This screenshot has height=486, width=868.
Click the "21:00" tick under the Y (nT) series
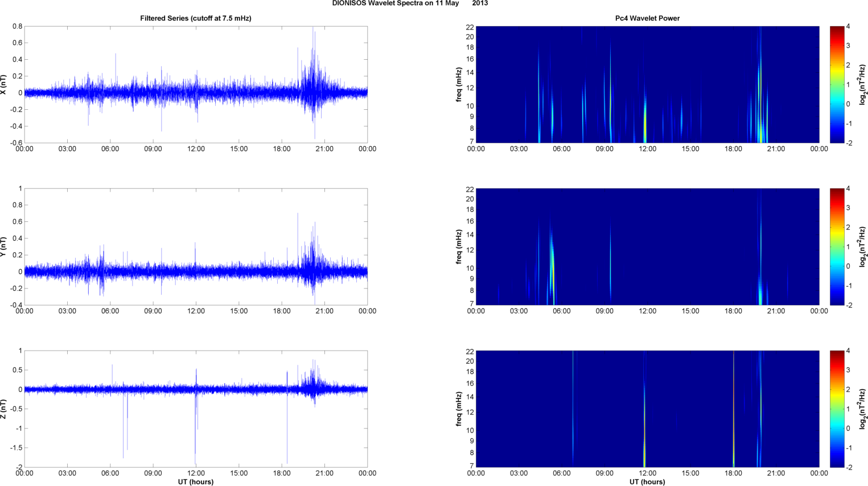[324, 311]
